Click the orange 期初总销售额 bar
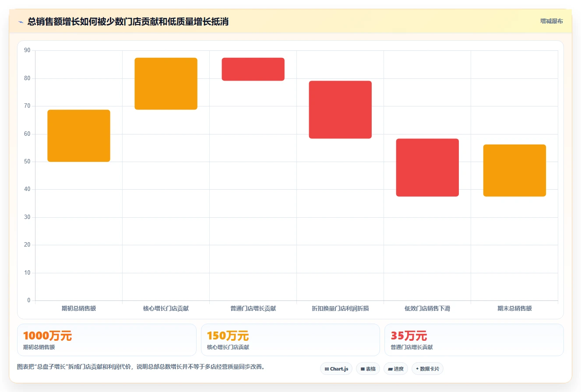Image resolution: width=581 pixels, height=392 pixels. (79, 136)
